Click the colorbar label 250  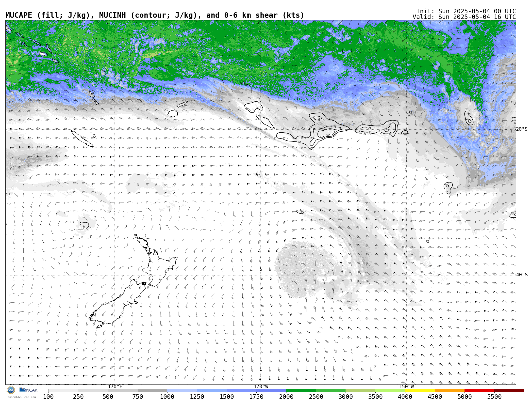[78, 397]
